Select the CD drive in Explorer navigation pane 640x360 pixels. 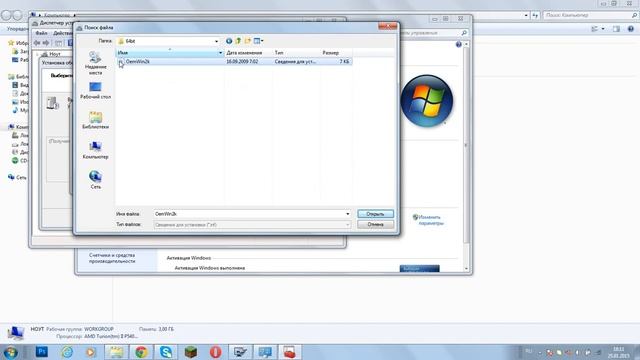click(x=20, y=160)
